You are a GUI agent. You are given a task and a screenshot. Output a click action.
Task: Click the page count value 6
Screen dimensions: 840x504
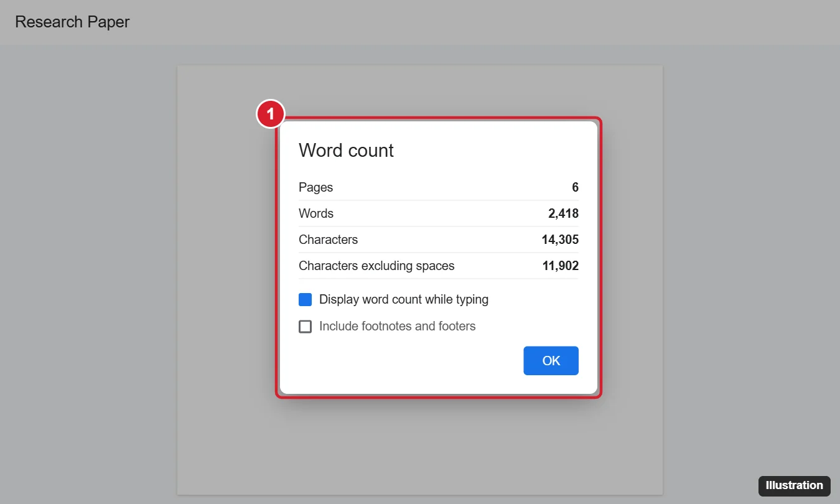(576, 187)
